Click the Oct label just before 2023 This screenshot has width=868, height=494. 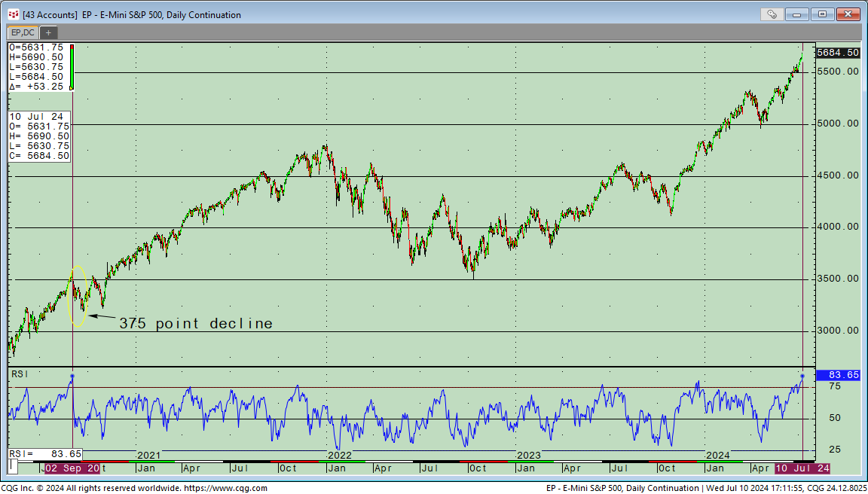(477, 468)
